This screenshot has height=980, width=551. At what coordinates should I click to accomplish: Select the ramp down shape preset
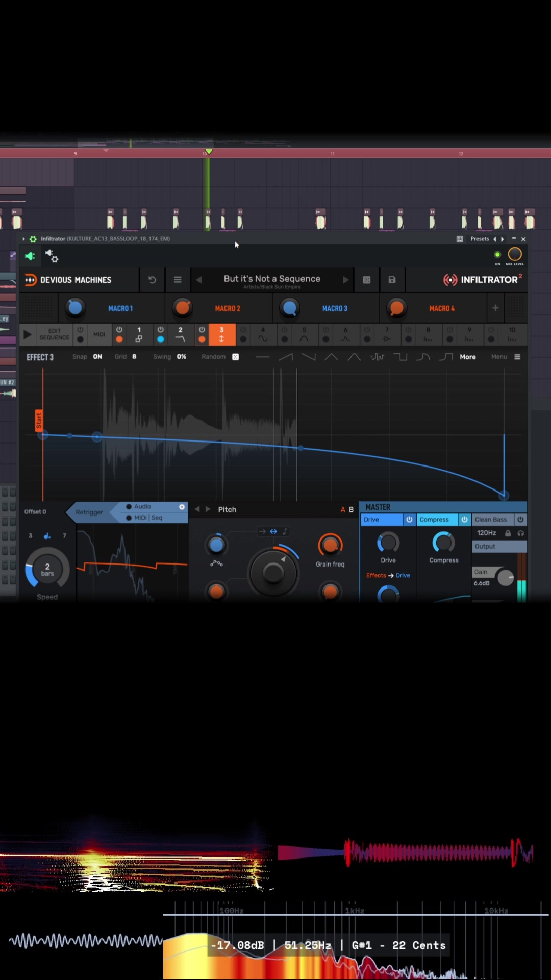tap(309, 357)
